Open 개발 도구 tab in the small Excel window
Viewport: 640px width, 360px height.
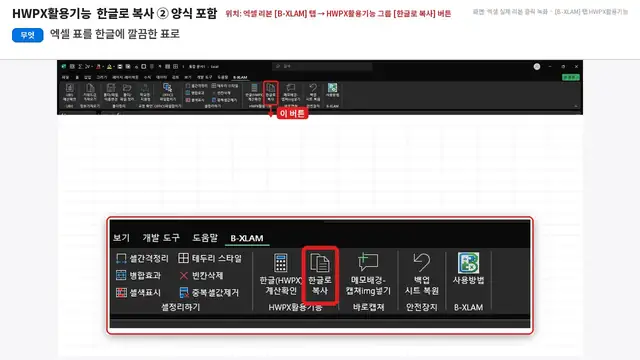point(204,77)
